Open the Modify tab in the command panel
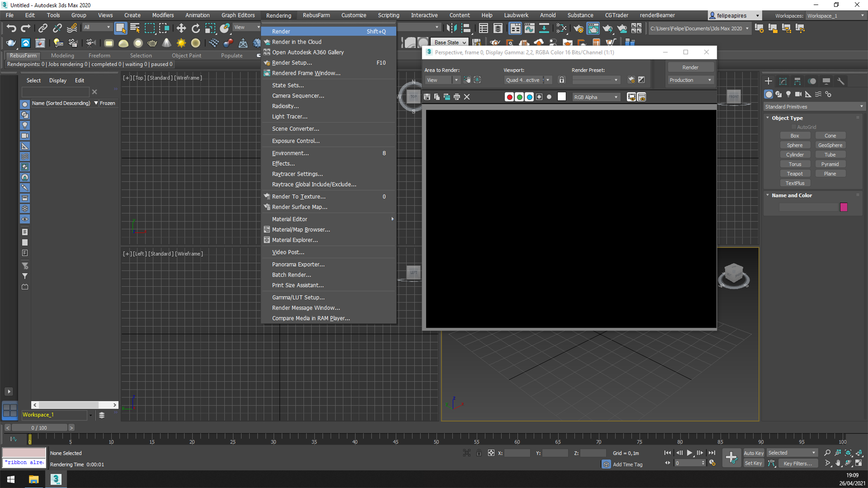868x488 pixels. coord(783,81)
